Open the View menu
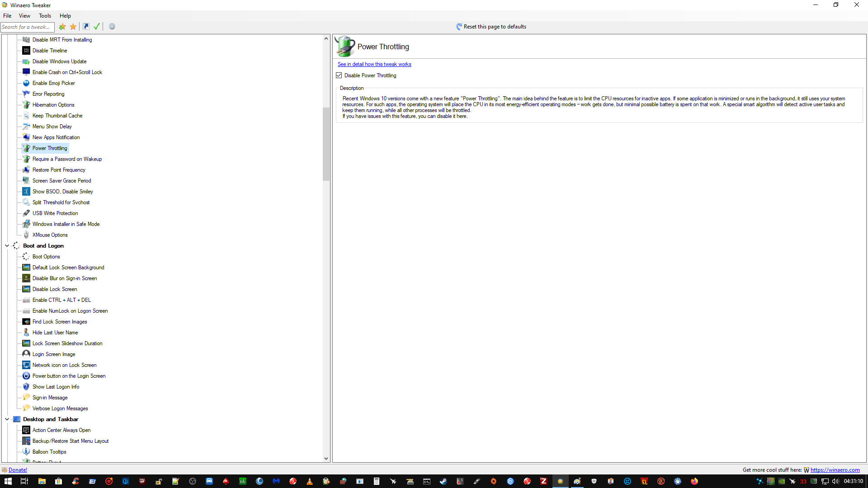Image resolution: width=868 pixels, height=488 pixels. point(24,16)
